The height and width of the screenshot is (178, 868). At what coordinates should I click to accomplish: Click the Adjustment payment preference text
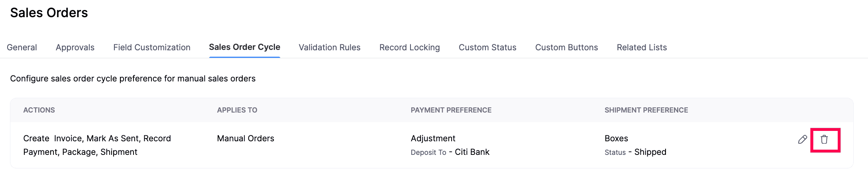click(x=433, y=138)
